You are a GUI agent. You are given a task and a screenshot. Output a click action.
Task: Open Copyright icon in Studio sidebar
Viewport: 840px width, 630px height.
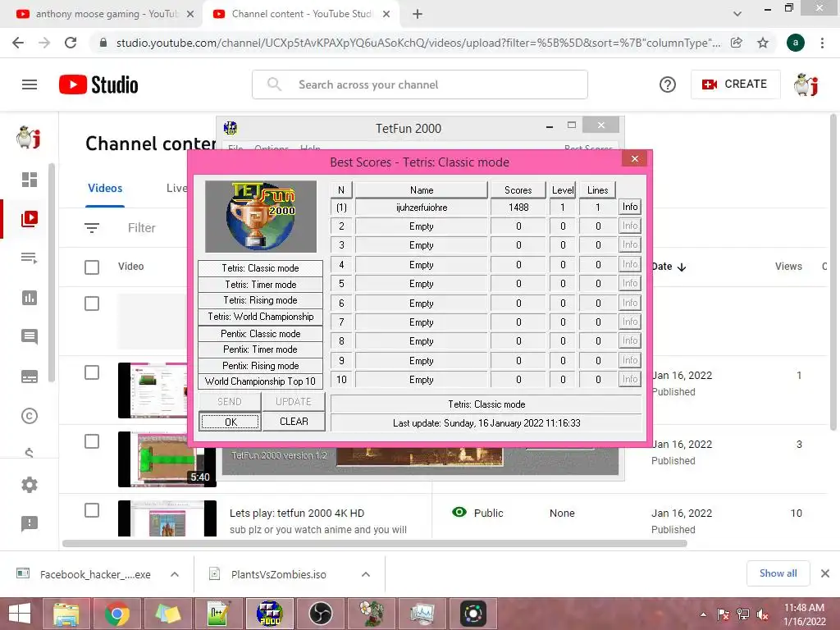(x=30, y=416)
